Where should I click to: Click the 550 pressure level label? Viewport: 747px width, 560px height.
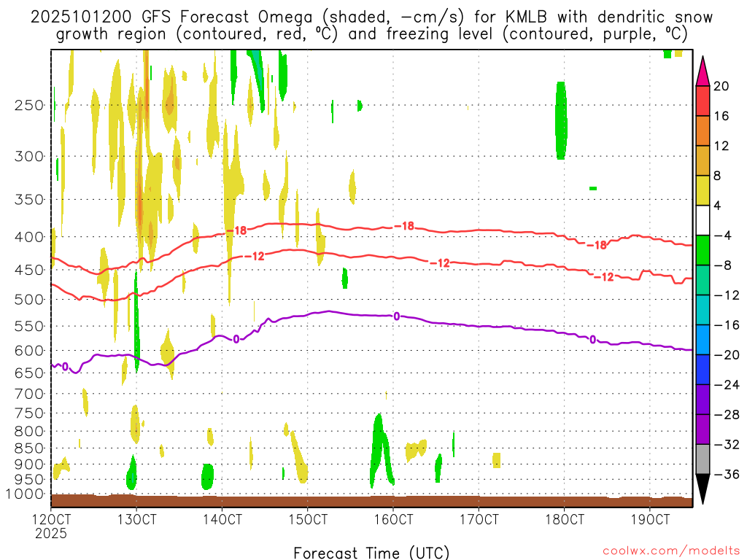(x=29, y=326)
